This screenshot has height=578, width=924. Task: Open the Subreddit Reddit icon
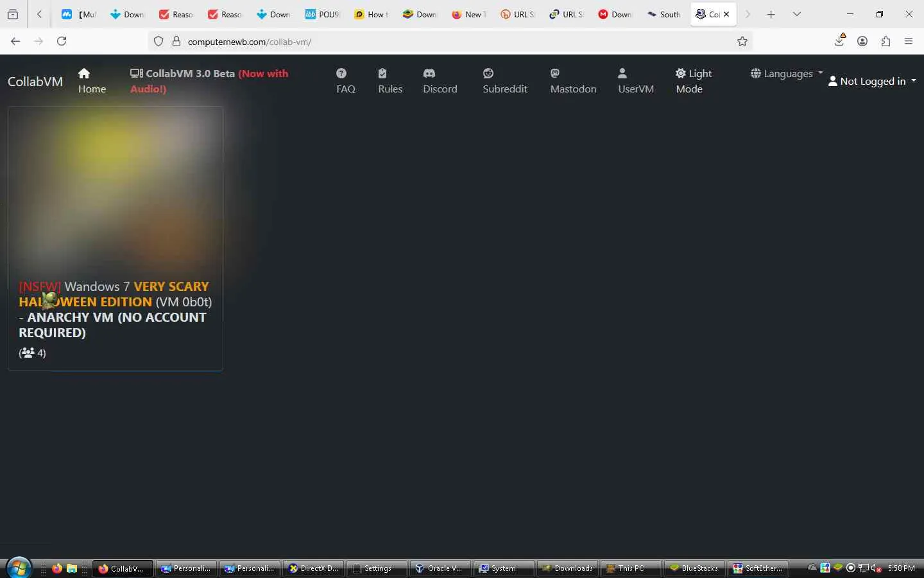click(x=488, y=73)
